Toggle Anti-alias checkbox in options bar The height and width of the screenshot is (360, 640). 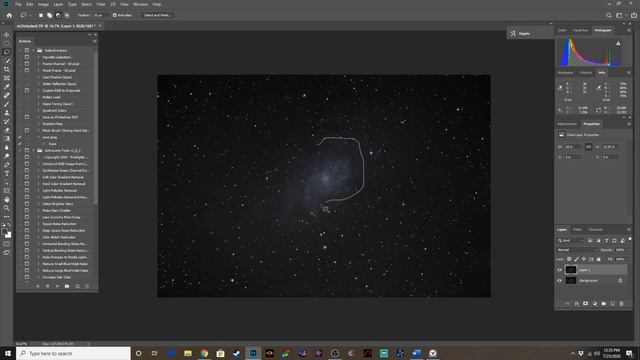[115, 15]
